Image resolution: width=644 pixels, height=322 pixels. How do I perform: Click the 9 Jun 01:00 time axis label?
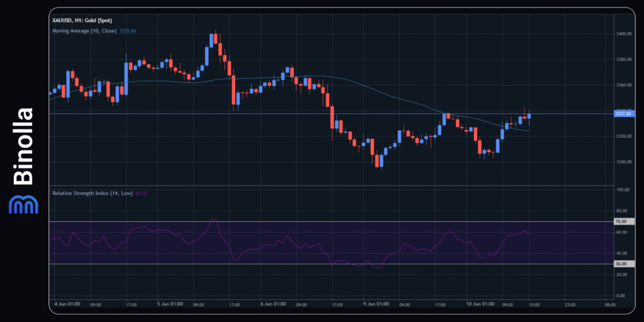[376, 304]
